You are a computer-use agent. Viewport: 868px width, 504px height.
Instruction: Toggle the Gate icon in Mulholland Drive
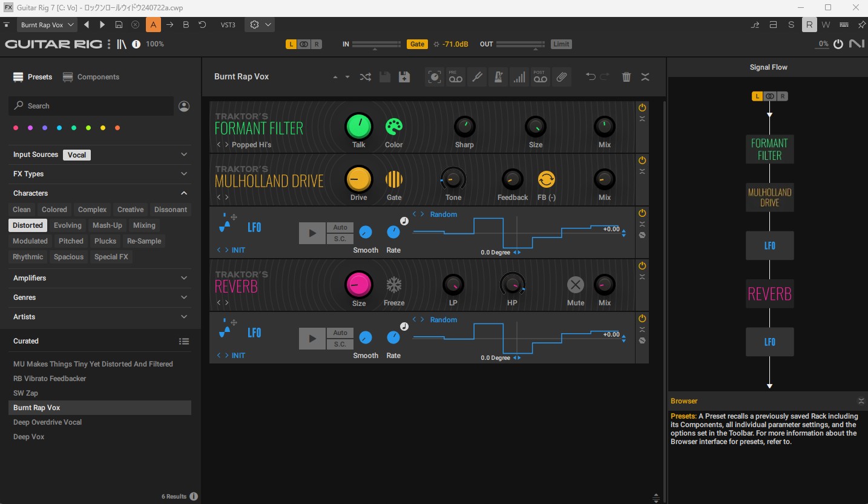click(394, 180)
